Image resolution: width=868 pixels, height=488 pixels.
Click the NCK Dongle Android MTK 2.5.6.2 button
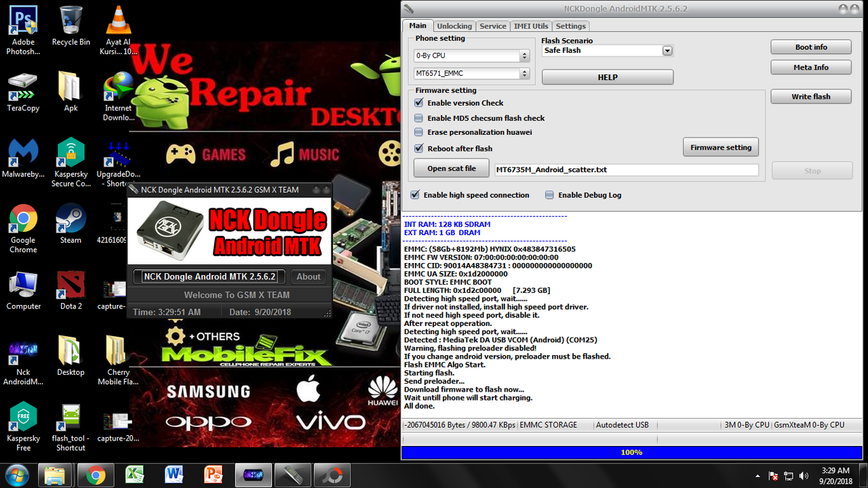[x=210, y=277]
